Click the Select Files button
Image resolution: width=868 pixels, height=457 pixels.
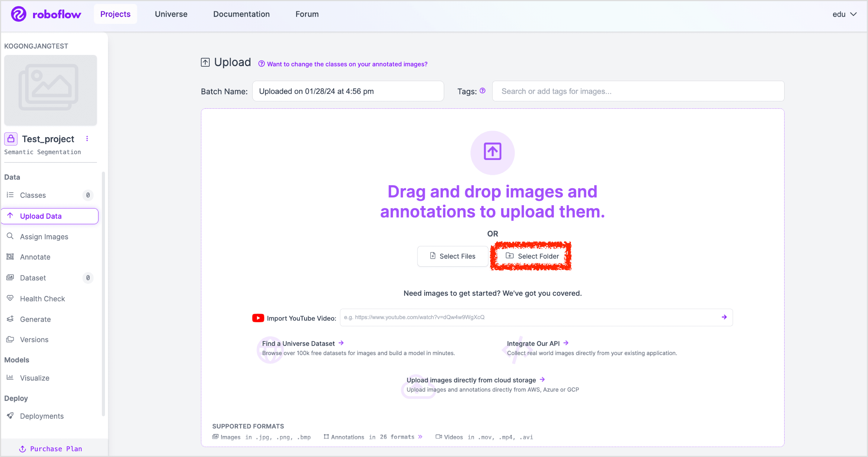pyautogui.click(x=452, y=255)
